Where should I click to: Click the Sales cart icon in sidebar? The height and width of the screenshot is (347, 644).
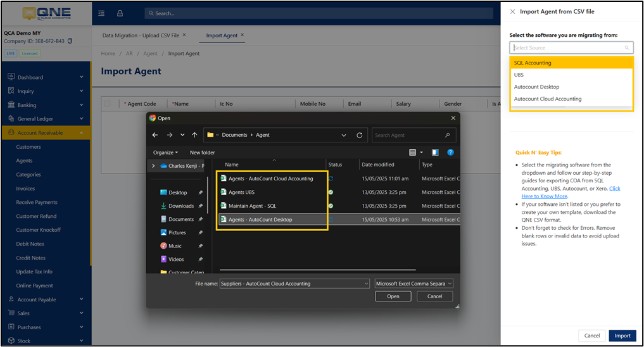click(11, 313)
